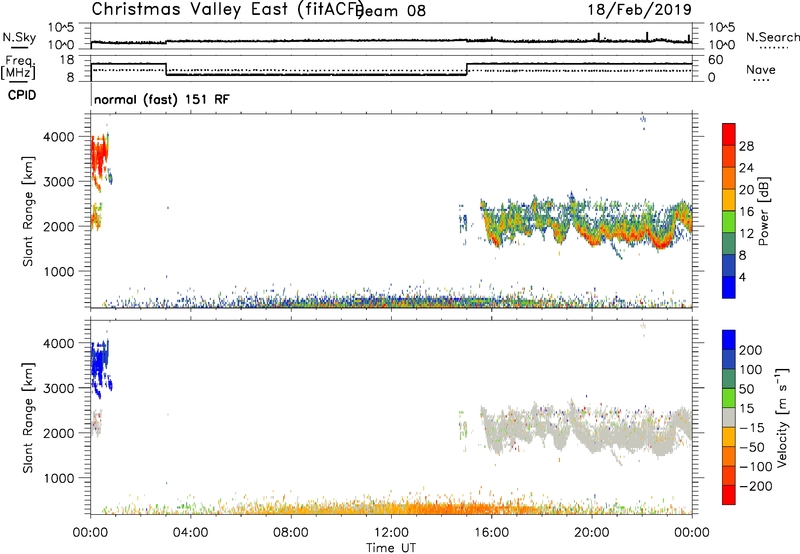Select the "16:00" time tick label
The image size is (800, 554).
[492, 533]
